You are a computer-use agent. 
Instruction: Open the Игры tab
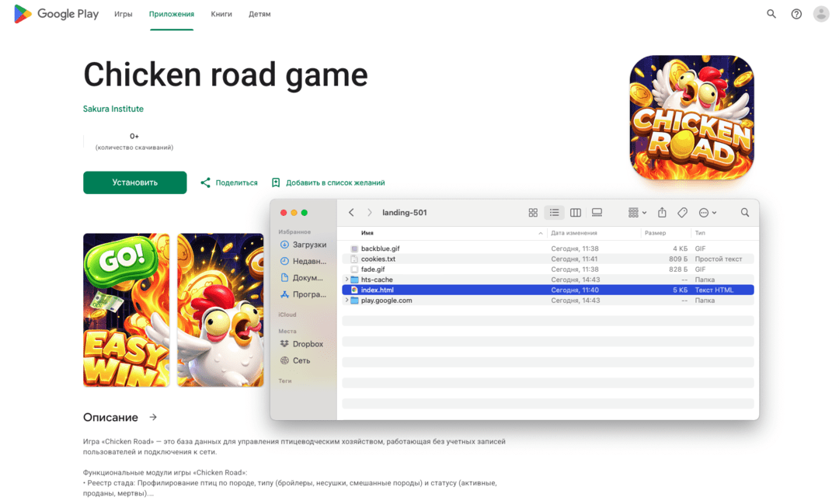click(123, 14)
